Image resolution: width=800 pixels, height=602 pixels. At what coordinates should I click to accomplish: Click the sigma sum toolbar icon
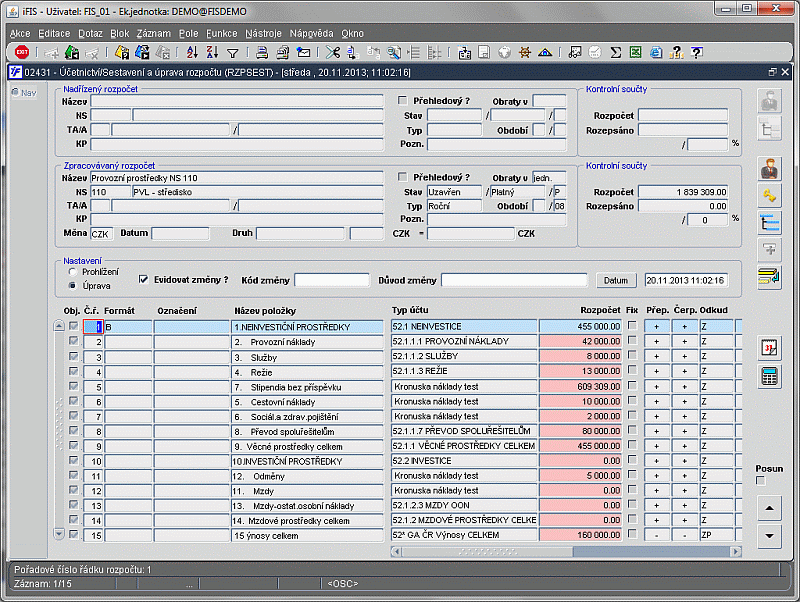pos(615,52)
